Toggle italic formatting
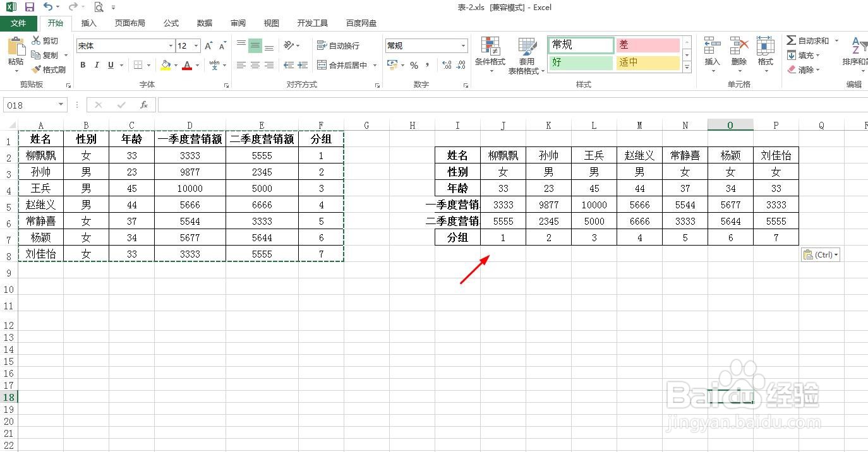The image size is (868, 452). tap(96, 65)
